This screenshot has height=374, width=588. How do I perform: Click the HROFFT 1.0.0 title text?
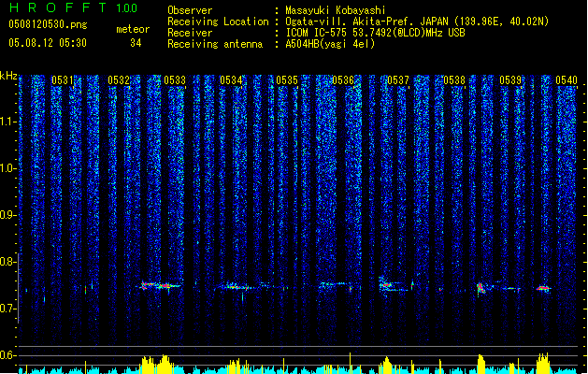coord(74,7)
